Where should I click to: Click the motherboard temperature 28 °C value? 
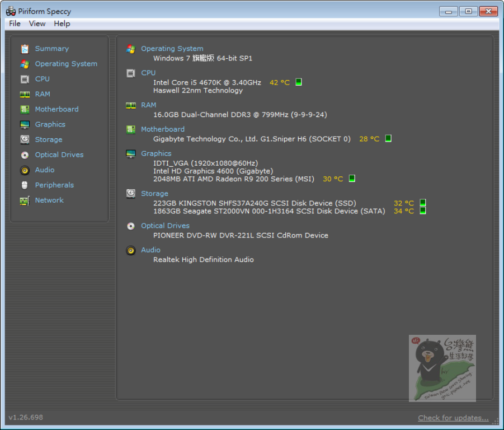[369, 139]
